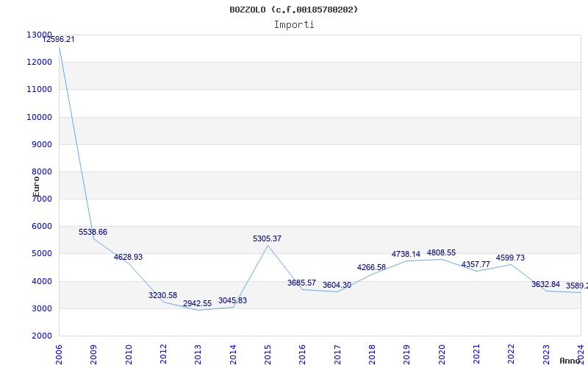Click the chart title BOZZOLO (c.f.00185780202)
Image resolution: width=588 pixels, height=368 pixels.
click(293, 10)
